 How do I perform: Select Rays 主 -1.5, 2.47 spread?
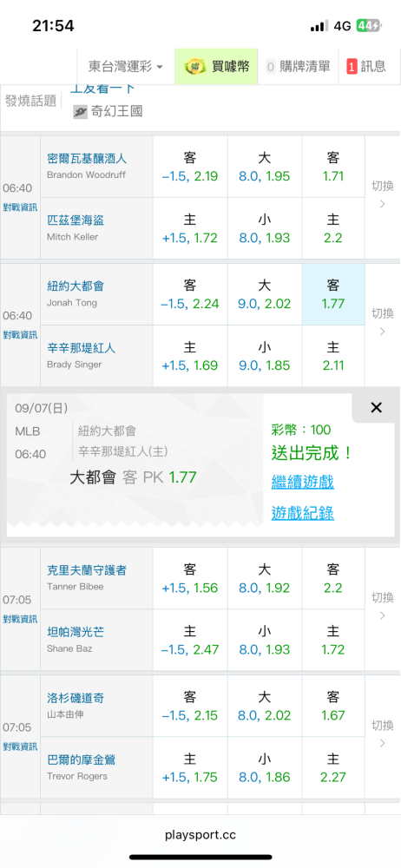click(x=190, y=641)
